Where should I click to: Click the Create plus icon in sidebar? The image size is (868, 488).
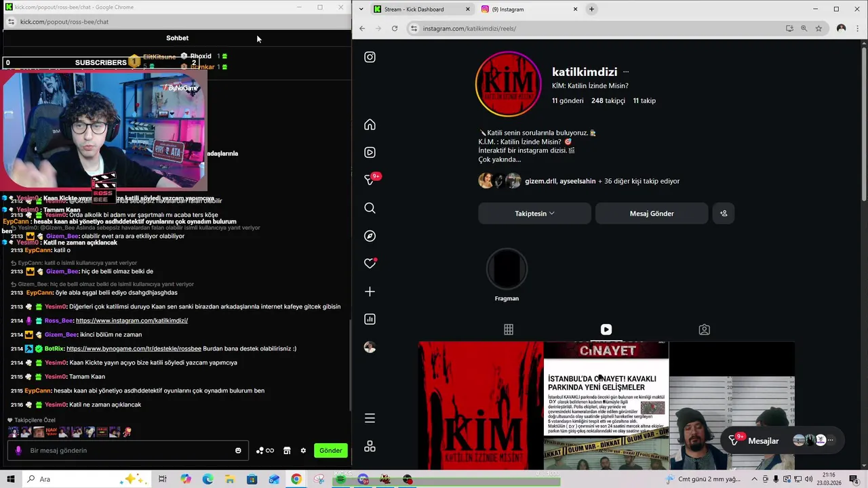click(x=370, y=291)
